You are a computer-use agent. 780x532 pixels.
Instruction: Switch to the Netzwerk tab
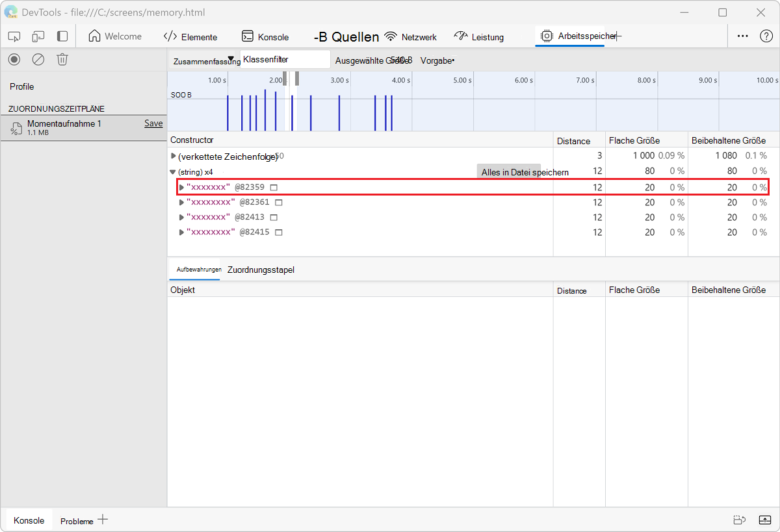click(410, 37)
